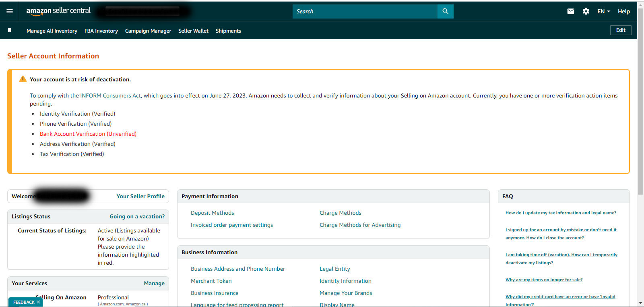Viewport: 644px width, 307px height.
Task: Open Charge Methods for Advertising
Action: [360, 225]
